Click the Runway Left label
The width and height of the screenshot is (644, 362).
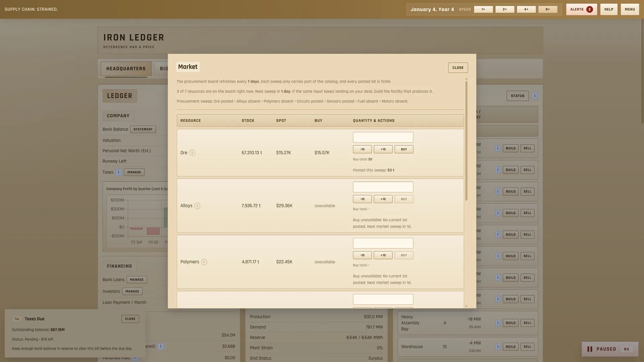click(x=114, y=161)
